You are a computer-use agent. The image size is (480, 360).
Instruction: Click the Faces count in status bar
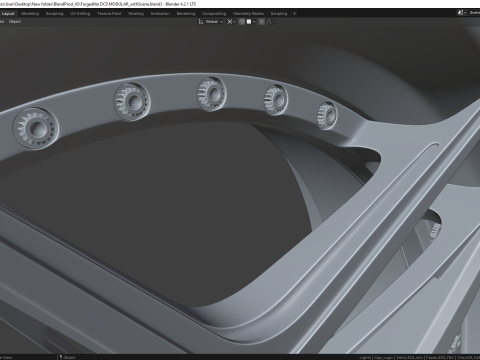tap(440, 357)
